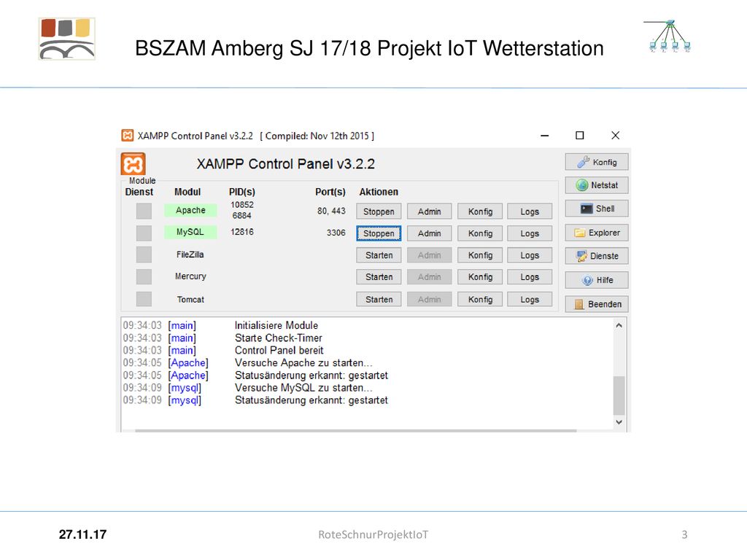Click log entry "Versuche Apache zu starten..."
Viewport: 747px width, 560px height.
[303, 362]
